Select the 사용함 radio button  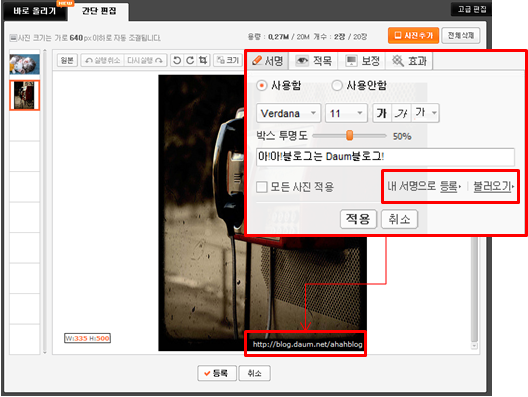click(261, 86)
